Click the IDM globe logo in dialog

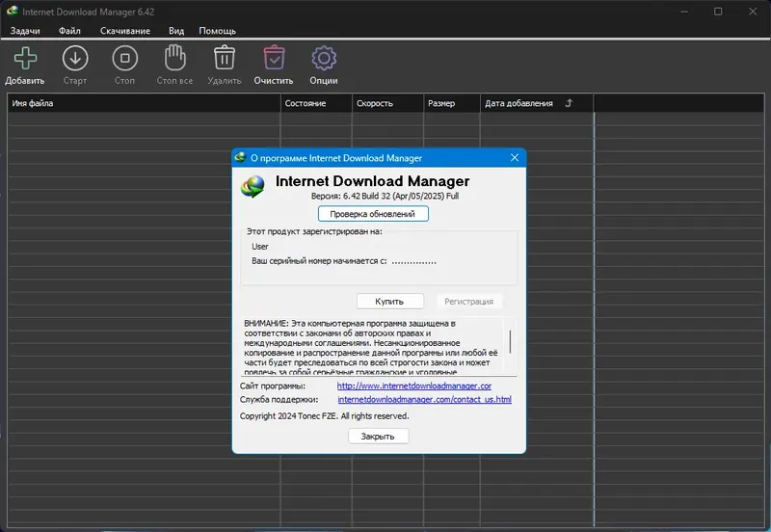click(254, 187)
